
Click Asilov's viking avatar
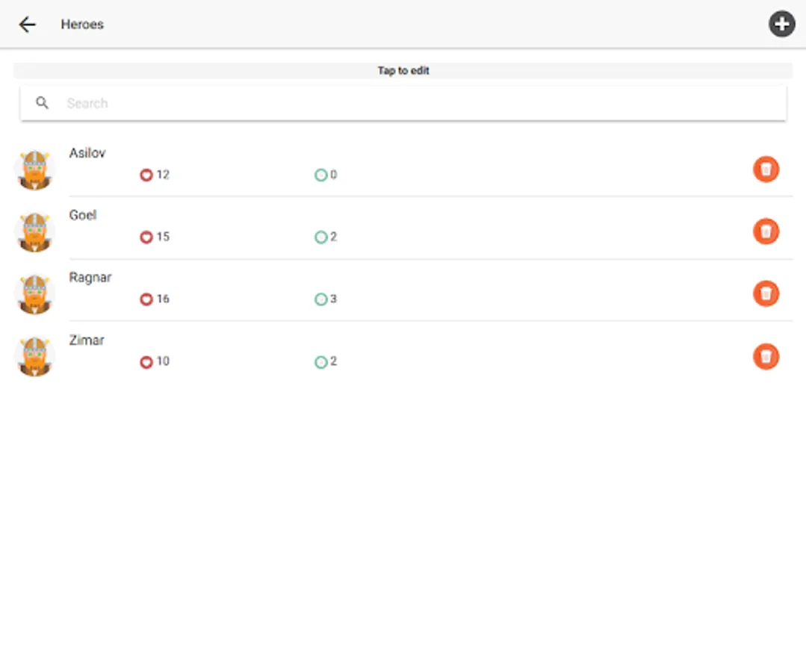coord(35,169)
